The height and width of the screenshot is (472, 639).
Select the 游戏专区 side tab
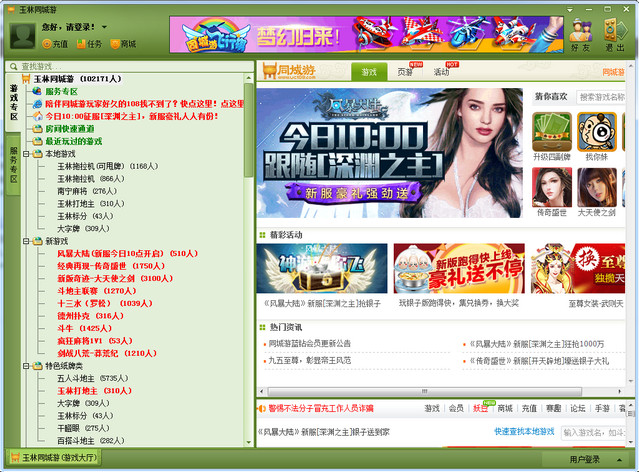[x=13, y=102]
